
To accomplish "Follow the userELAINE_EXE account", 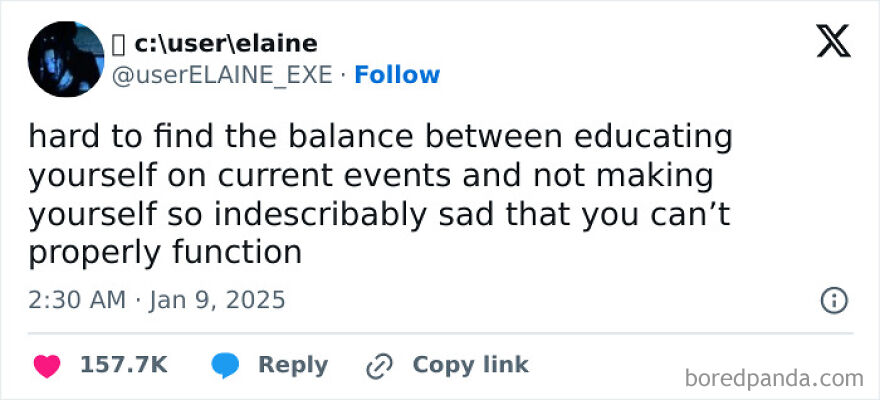I will pyautogui.click(x=397, y=75).
